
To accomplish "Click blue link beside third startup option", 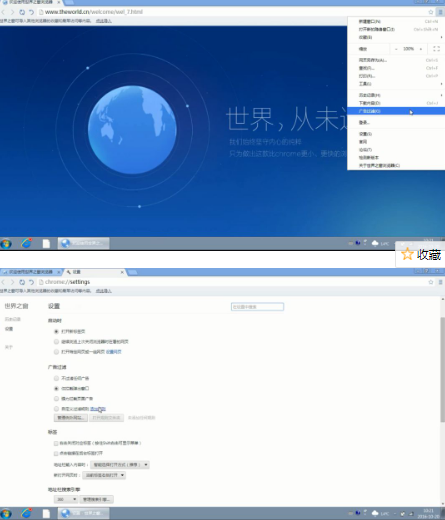I will (x=114, y=352).
